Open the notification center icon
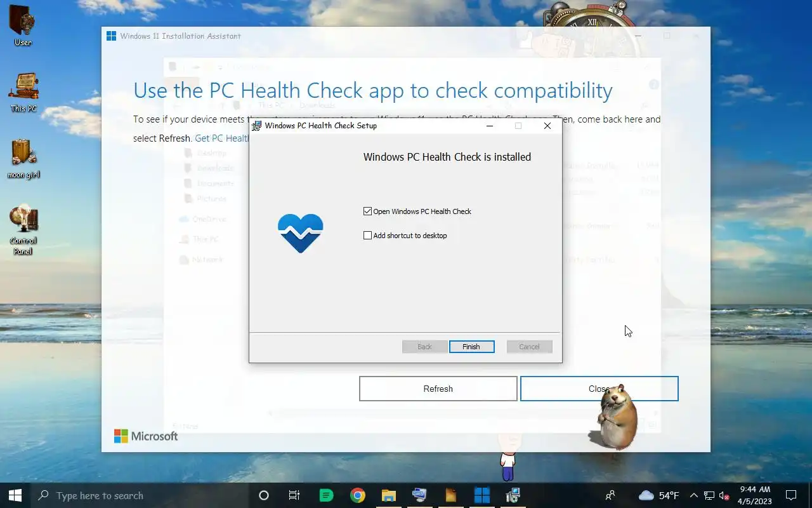 [791, 495]
